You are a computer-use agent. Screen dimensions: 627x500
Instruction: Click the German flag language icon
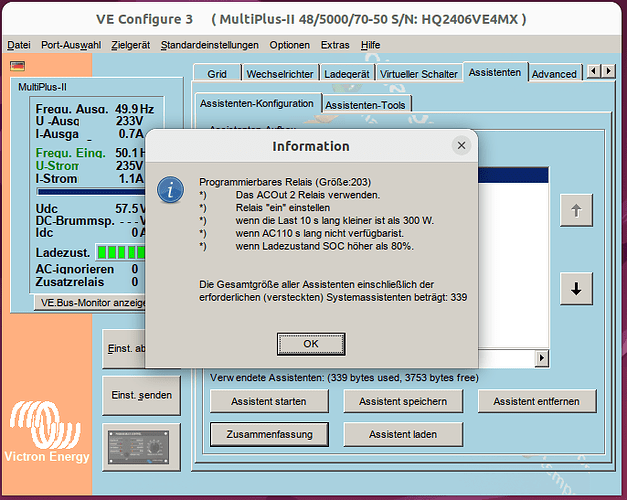(18, 66)
